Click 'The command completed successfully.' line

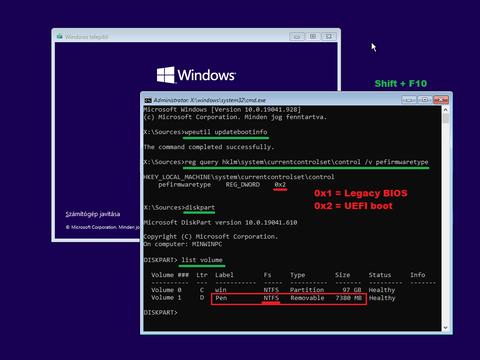pyautogui.click(x=209, y=147)
